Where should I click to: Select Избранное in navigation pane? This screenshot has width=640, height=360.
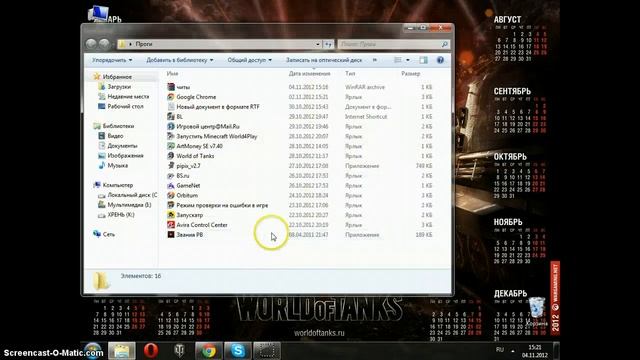click(x=117, y=77)
